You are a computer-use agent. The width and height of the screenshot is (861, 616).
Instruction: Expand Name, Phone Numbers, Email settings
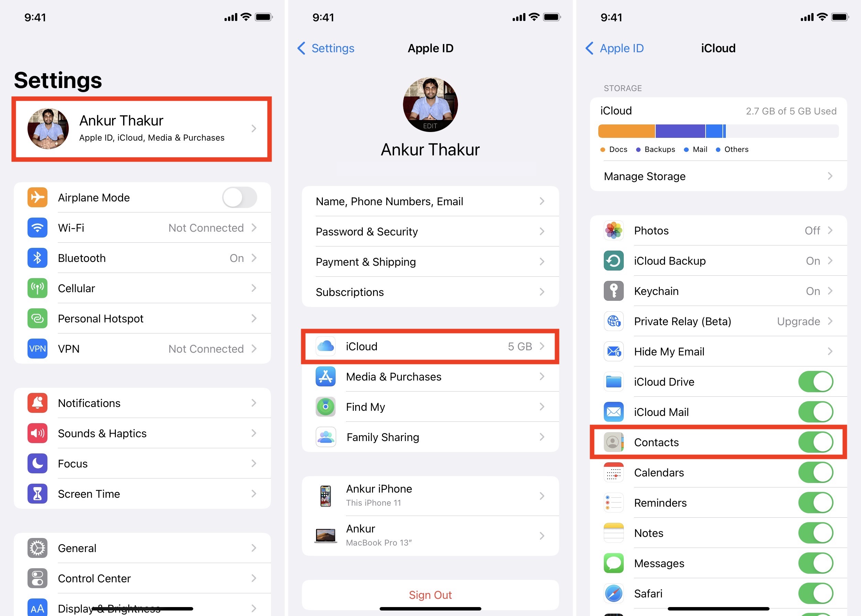[429, 201]
